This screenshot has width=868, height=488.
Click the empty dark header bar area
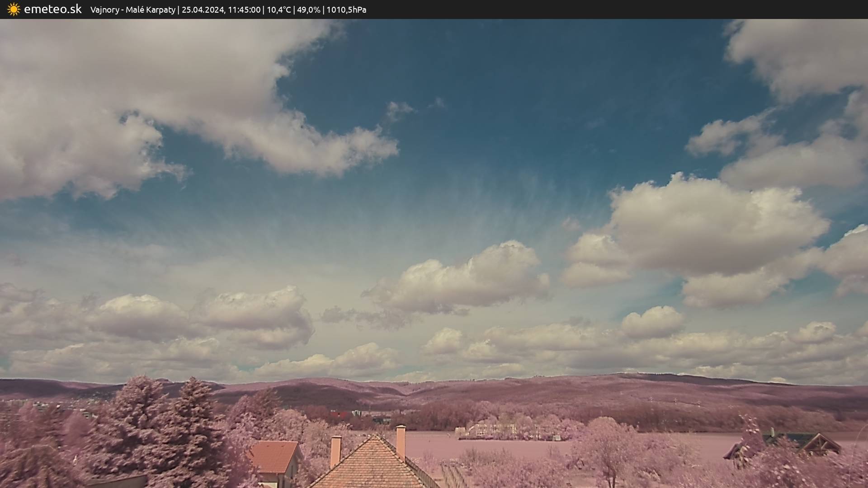point(633,9)
